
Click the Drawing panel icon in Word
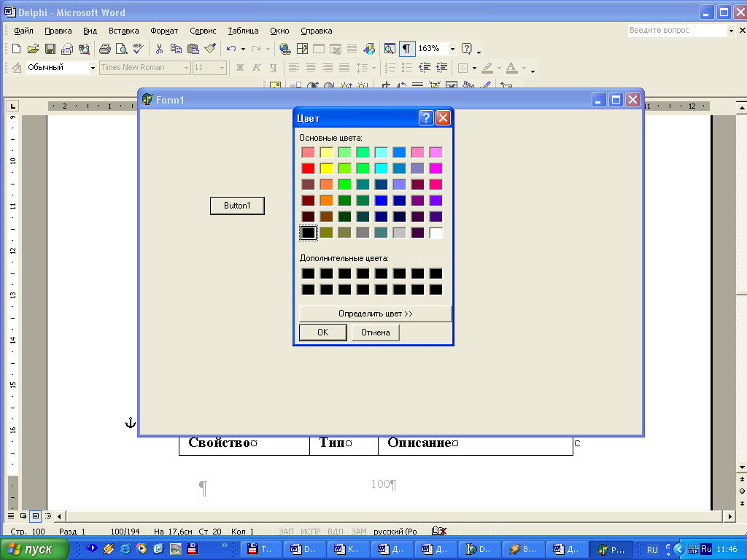[368, 49]
